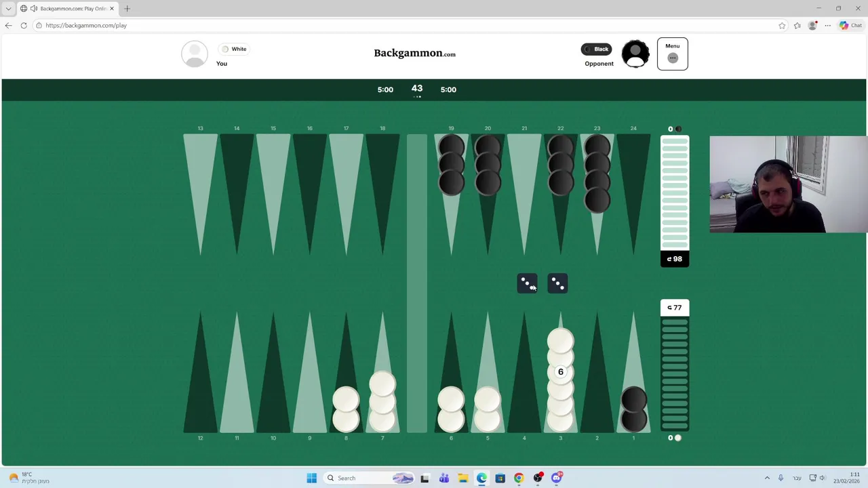This screenshot has width=868, height=488.
Task: Click the left 5:00 clock
Action: point(385,89)
